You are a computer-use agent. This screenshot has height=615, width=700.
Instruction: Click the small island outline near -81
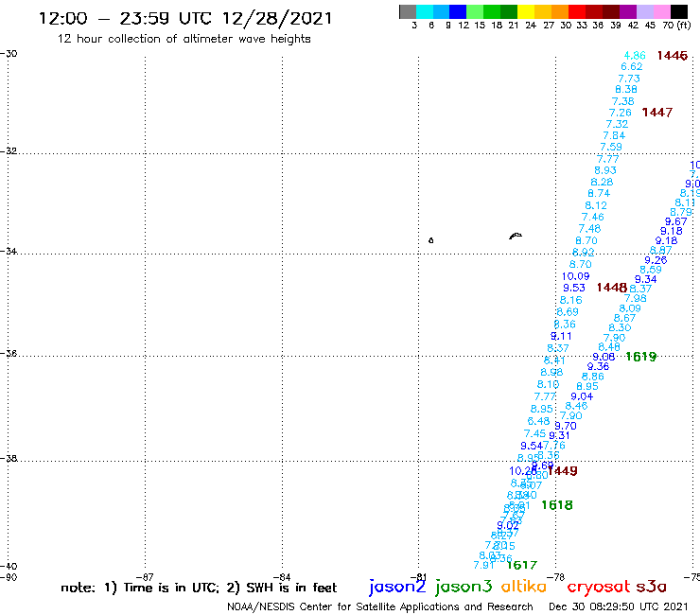click(430, 240)
